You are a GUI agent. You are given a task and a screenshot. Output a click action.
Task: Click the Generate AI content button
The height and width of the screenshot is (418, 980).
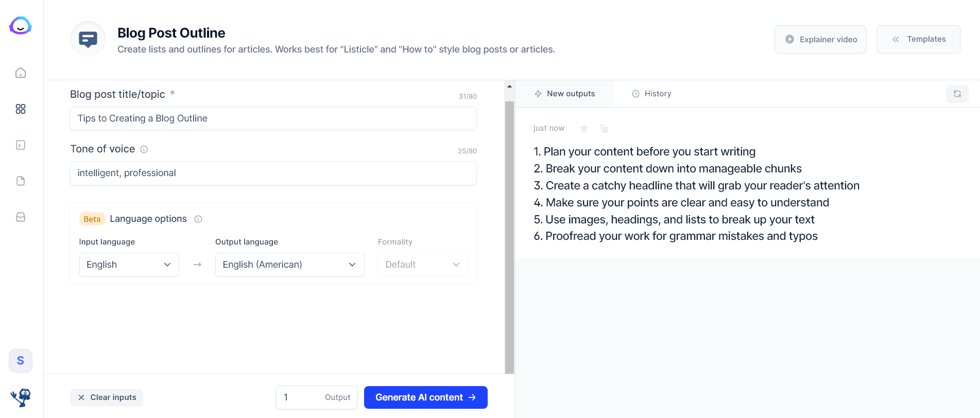[x=425, y=397]
